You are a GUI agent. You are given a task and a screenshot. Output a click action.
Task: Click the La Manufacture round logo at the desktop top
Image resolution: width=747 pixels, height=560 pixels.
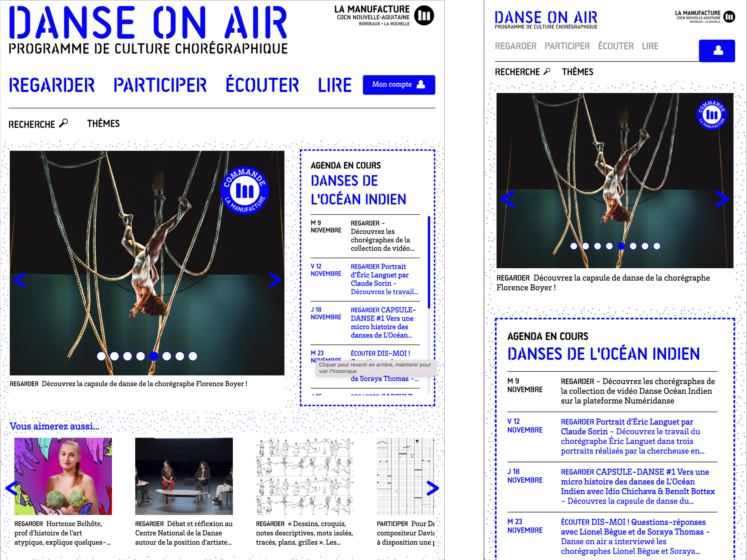pyautogui.click(x=424, y=16)
